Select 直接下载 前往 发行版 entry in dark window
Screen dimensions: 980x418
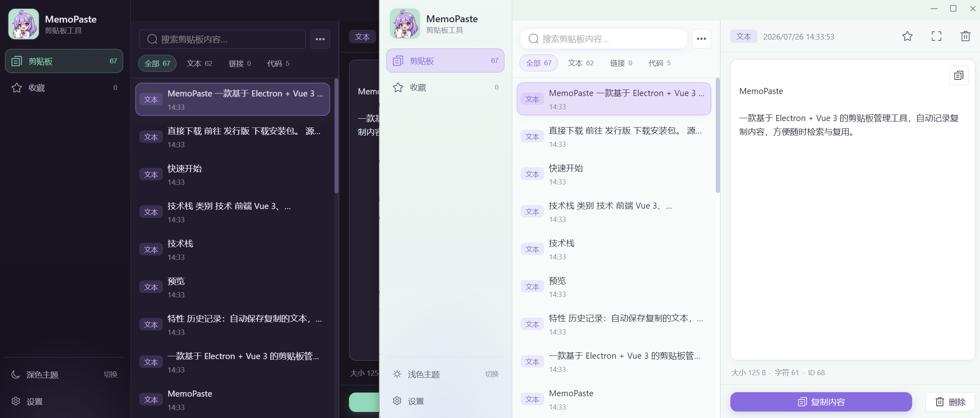(x=233, y=137)
